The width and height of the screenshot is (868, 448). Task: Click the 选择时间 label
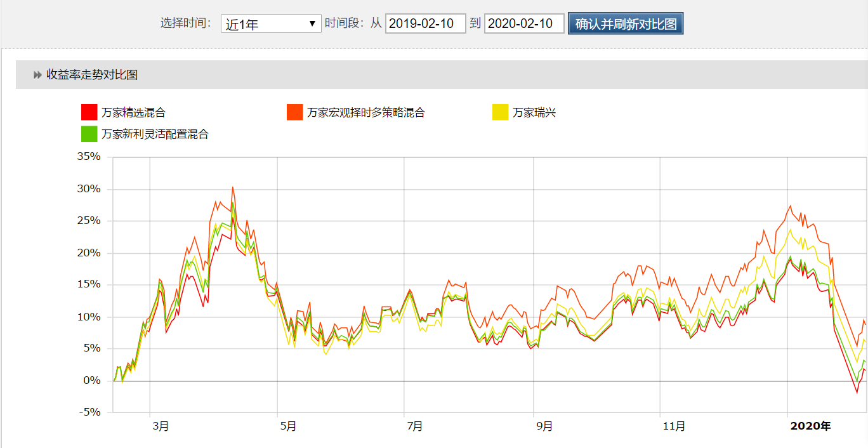coord(185,23)
